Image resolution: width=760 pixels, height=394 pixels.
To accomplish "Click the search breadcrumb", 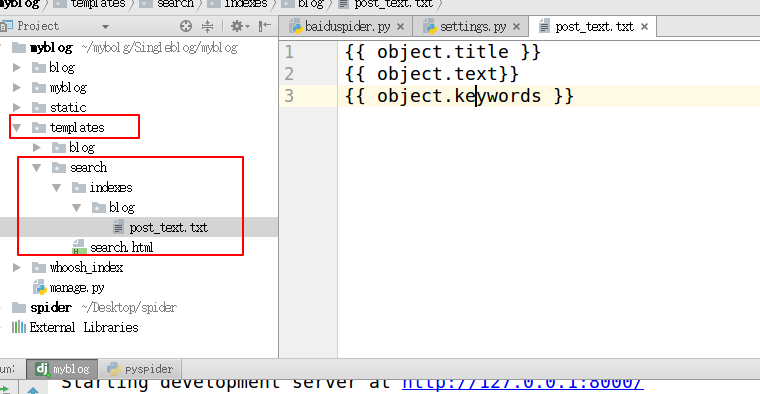I will 175,4.
